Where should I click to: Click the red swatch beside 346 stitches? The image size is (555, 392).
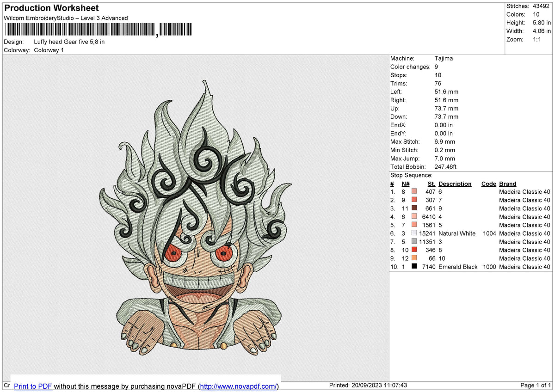[414, 250]
